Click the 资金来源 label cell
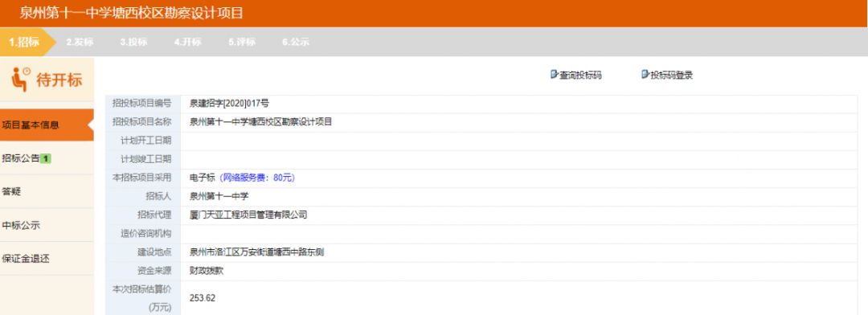 click(142, 272)
